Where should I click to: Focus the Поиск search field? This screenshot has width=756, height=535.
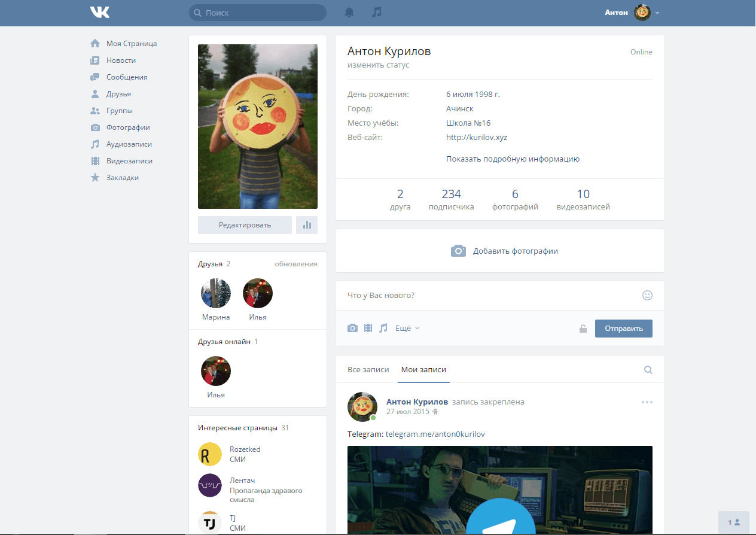pos(258,13)
